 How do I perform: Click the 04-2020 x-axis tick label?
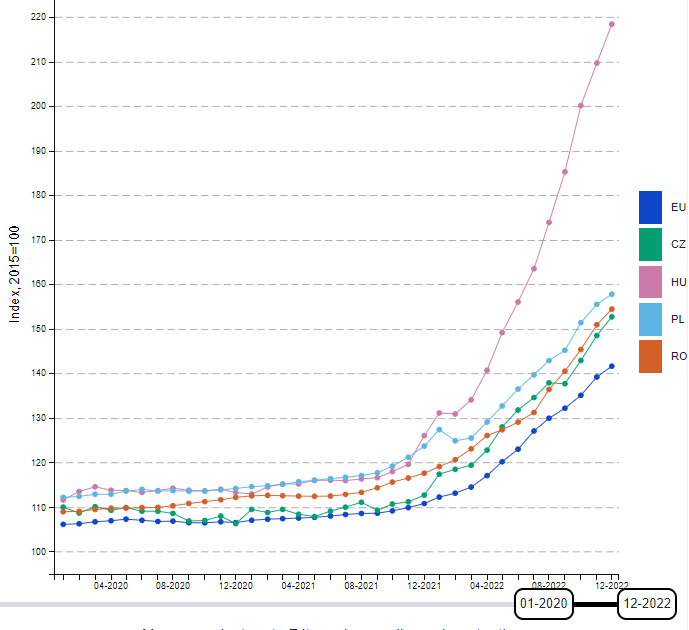tap(110, 586)
